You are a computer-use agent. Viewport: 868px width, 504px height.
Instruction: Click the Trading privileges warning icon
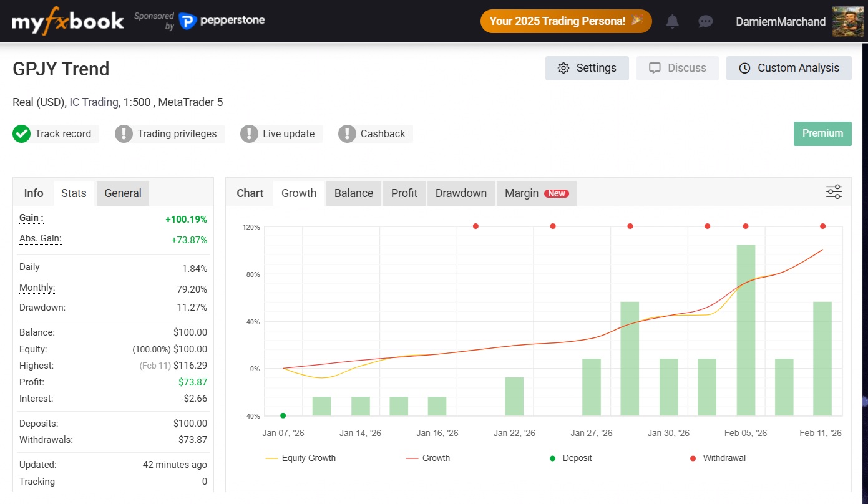pyautogui.click(x=124, y=133)
